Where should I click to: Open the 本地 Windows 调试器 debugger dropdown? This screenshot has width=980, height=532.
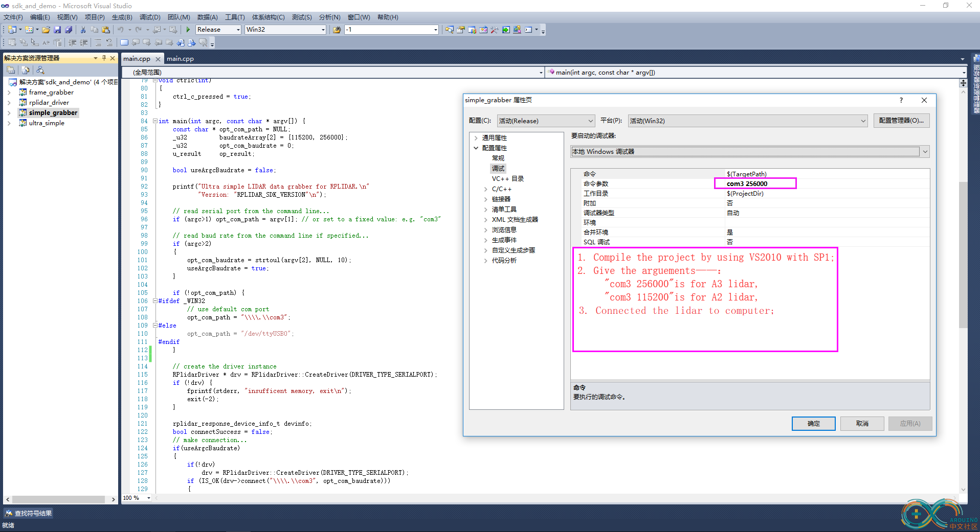(750, 152)
